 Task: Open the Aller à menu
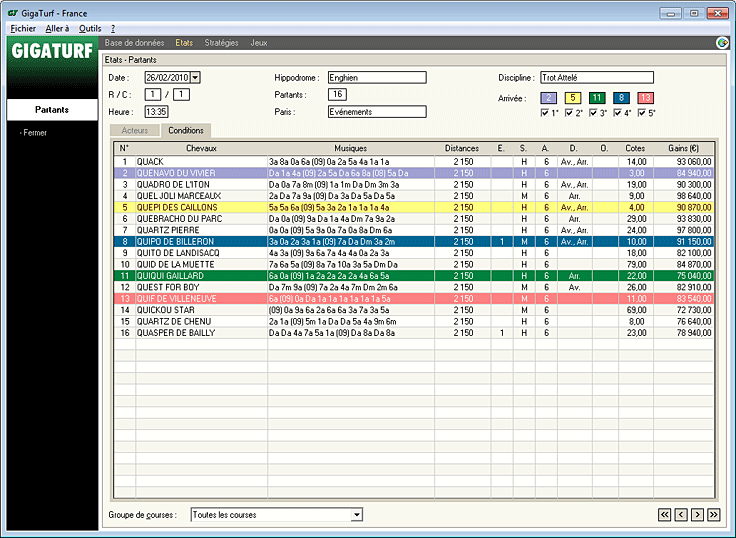[57, 29]
